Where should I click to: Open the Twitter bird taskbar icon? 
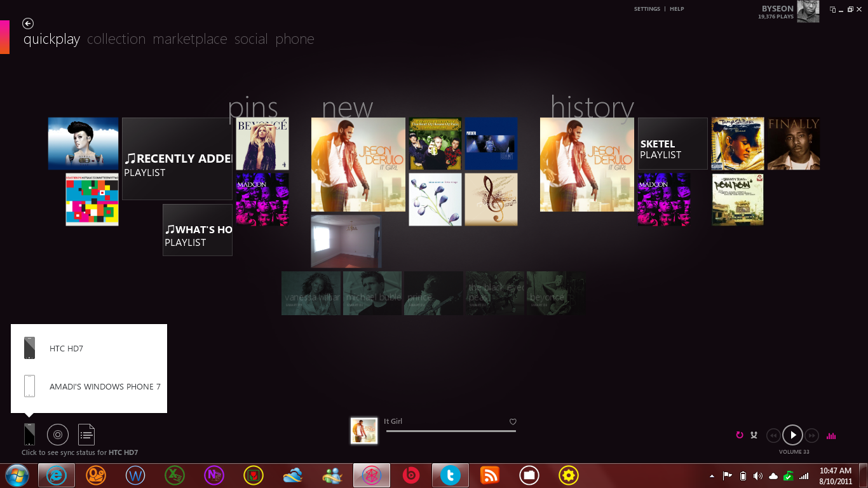coord(451,475)
